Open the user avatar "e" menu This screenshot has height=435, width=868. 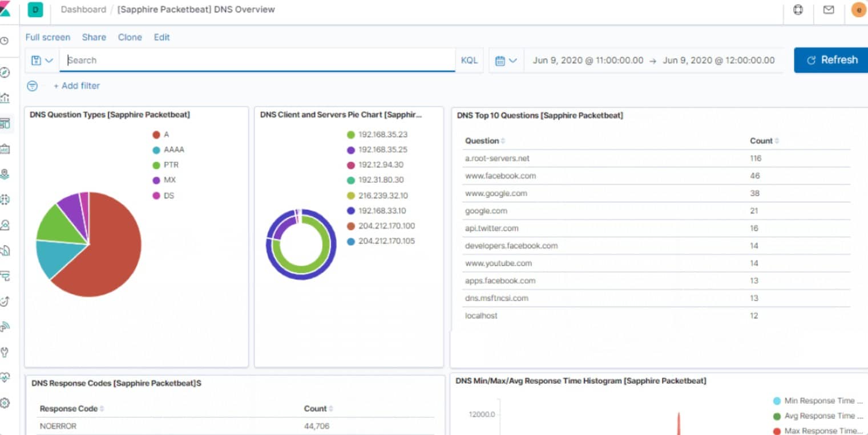[x=859, y=10]
